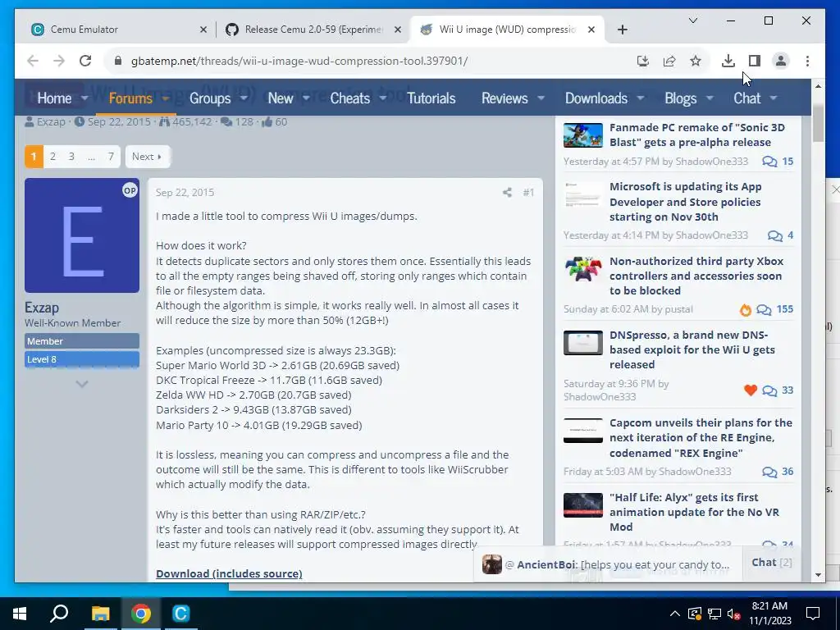
Task: Open the Chrome downloads tray icon
Action: [728, 61]
